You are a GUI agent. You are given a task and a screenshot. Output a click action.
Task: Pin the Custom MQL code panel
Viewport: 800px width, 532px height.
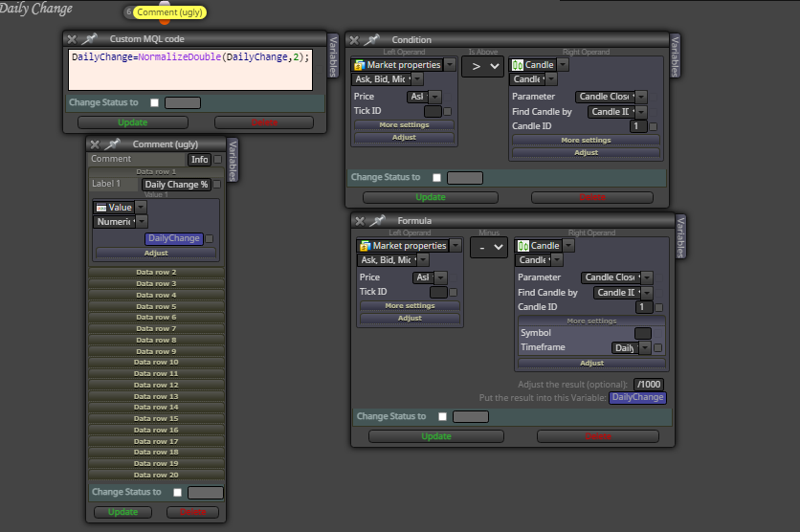tap(90, 39)
